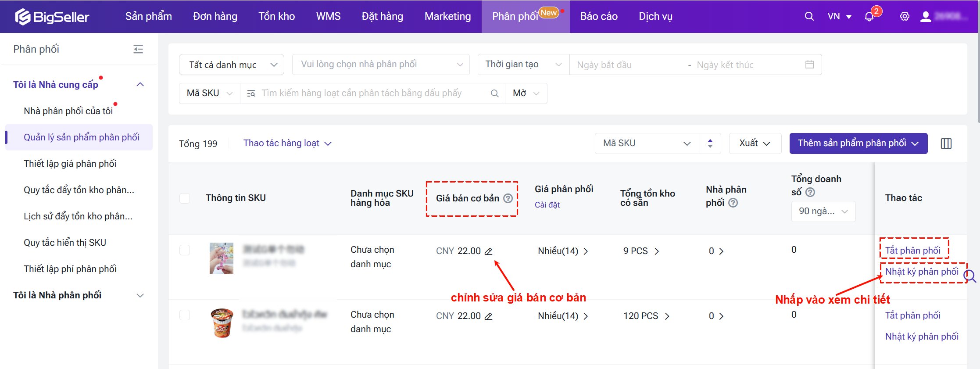Click the bulk SKU search input field
The image size is (980, 369).
coord(373,93)
